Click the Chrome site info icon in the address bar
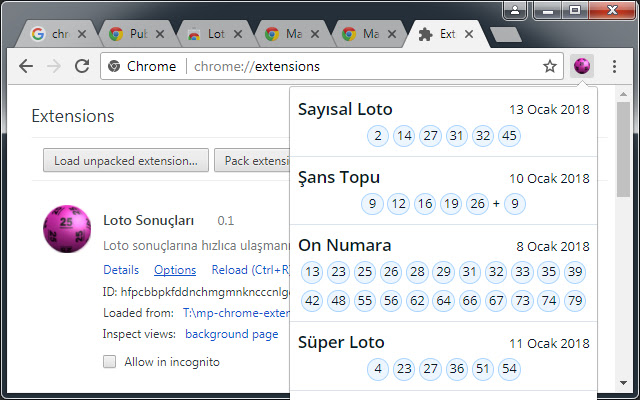 tap(114, 66)
